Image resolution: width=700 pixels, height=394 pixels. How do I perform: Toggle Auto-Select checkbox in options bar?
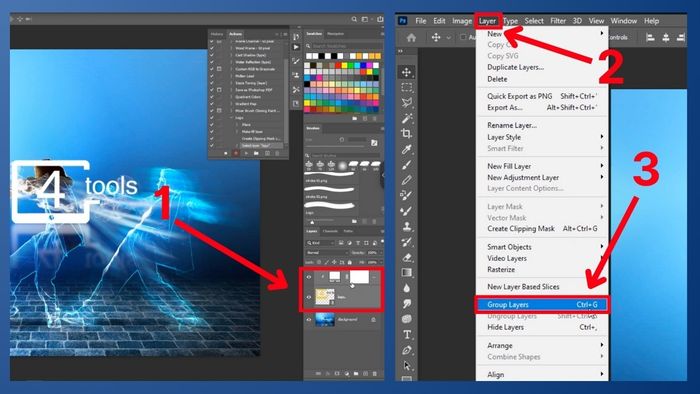[x=463, y=37]
